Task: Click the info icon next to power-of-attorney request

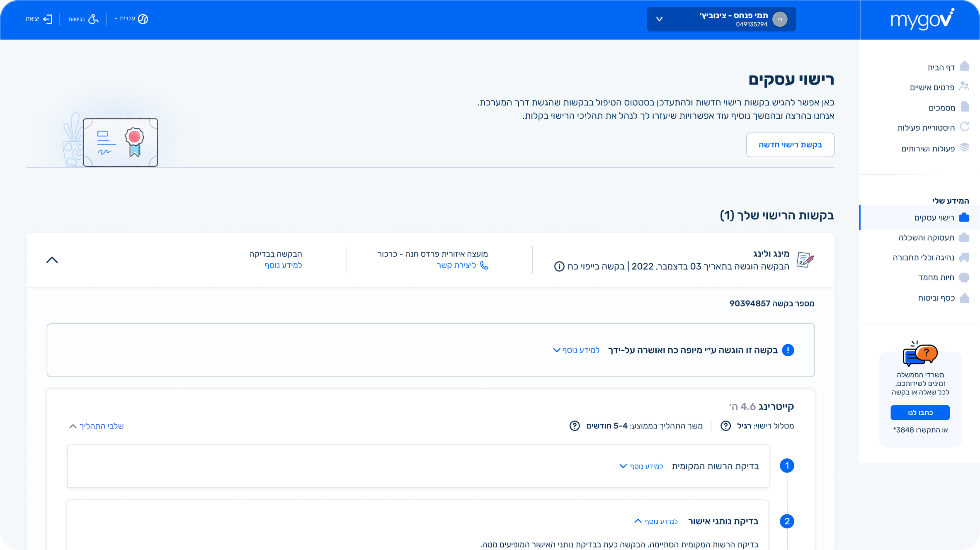Action: click(x=559, y=267)
